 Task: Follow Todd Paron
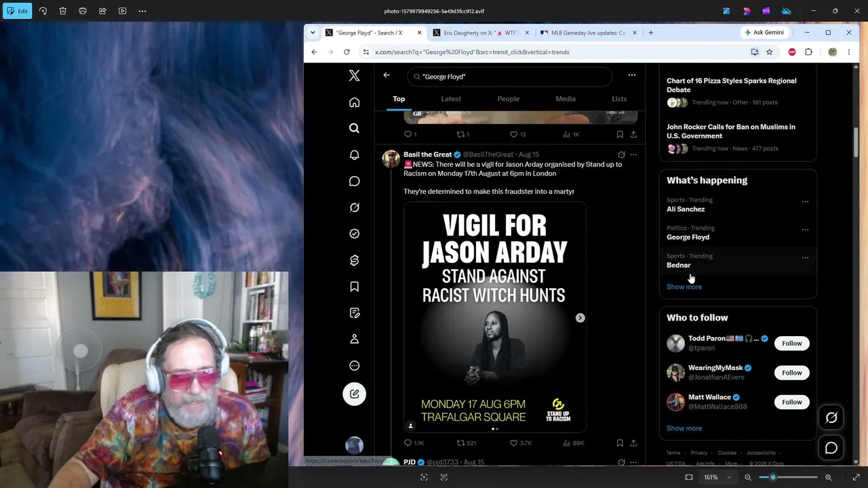(791, 343)
